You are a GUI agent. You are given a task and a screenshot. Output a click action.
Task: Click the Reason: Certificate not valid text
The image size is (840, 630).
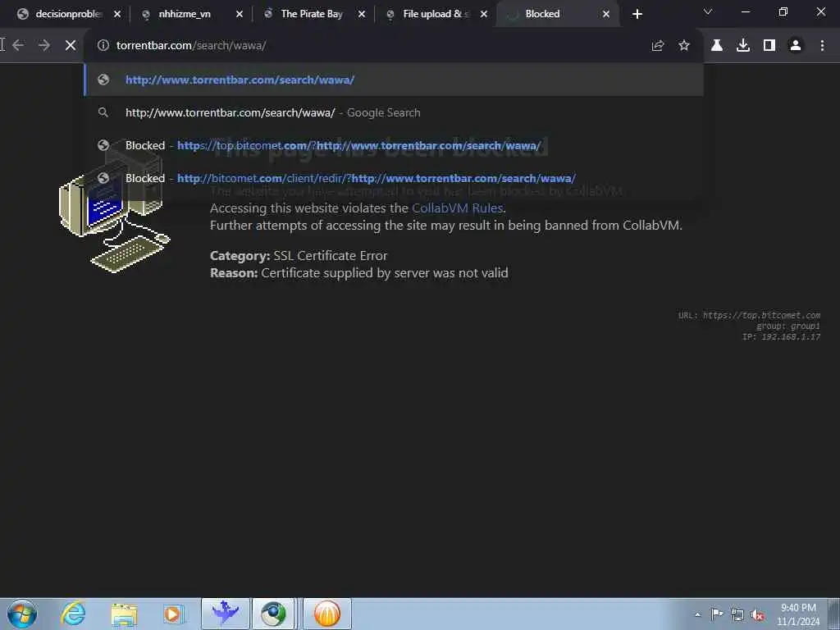(x=359, y=272)
